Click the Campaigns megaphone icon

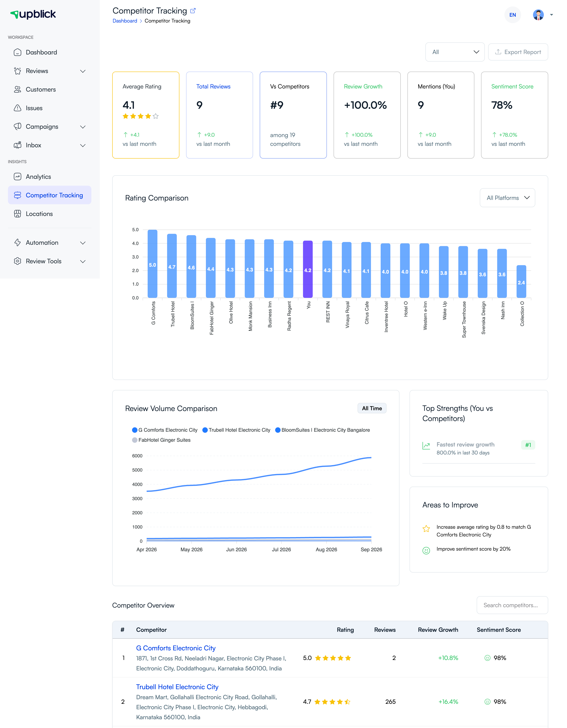click(17, 127)
